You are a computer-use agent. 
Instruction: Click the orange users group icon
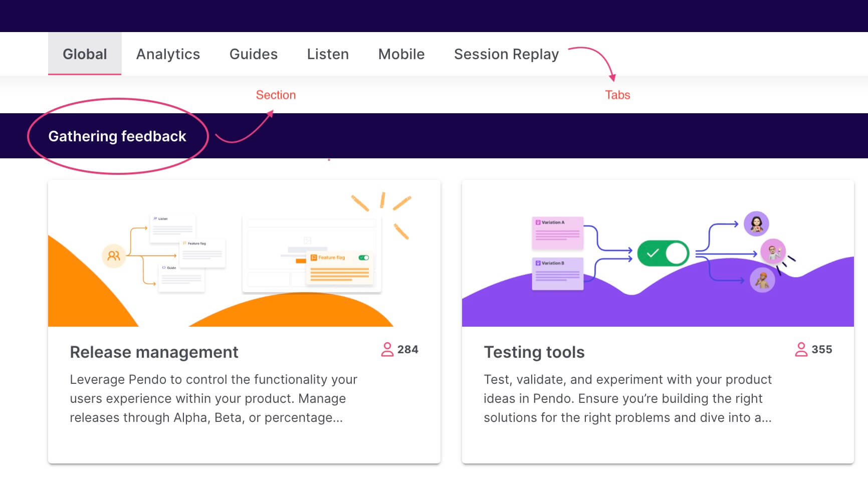tap(114, 256)
